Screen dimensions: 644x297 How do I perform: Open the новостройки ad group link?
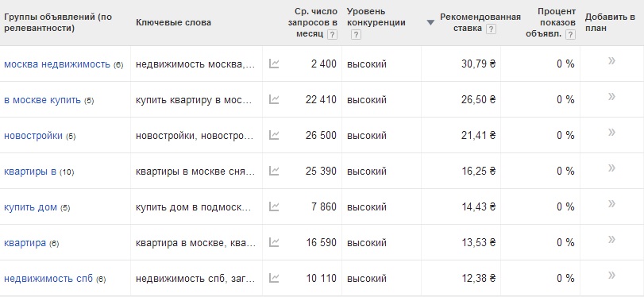[x=33, y=136]
